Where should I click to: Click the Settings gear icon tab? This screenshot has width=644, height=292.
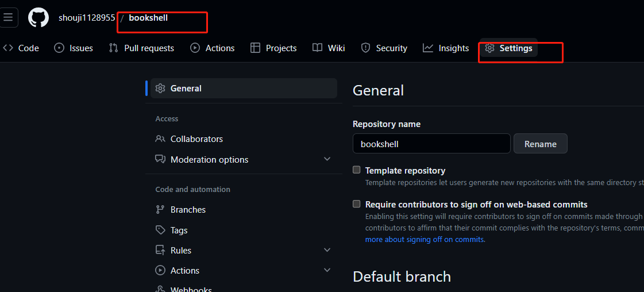489,48
